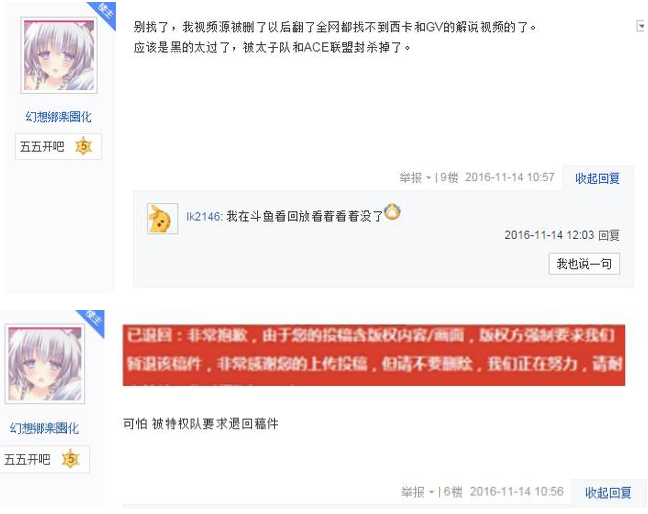Collapse replies on the 9楼 post
The width and height of the screenshot is (648, 514).
pyautogui.click(x=597, y=178)
